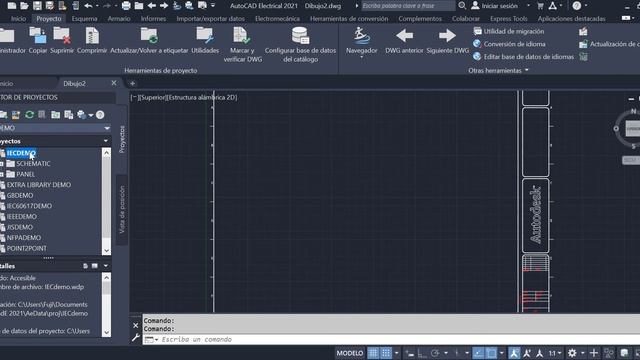Click Marcar y verificar DWG
Viewport: 640px width, 360px height.
(242, 44)
